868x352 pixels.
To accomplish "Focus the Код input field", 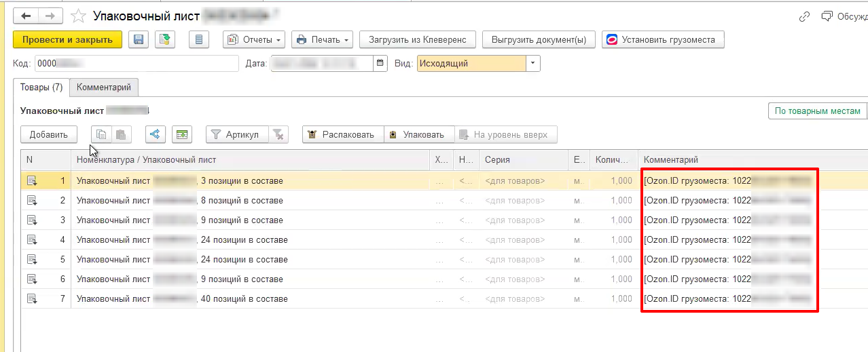I will pos(137,64).
